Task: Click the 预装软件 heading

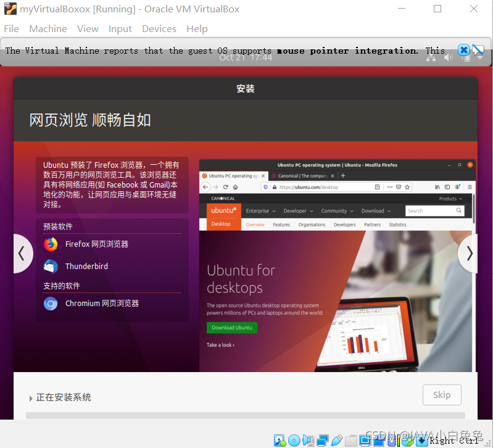Action: point(58,226)
